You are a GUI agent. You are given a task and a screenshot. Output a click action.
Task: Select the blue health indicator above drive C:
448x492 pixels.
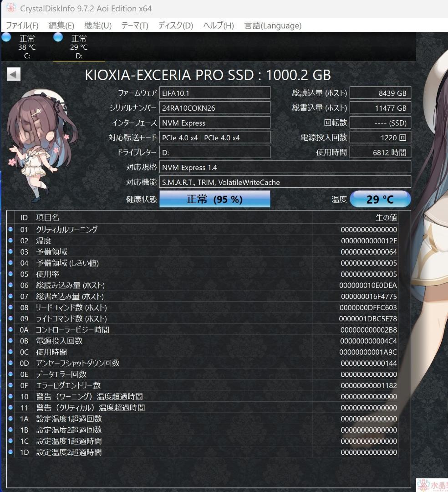pyautogui.click(x=6, y=37)
